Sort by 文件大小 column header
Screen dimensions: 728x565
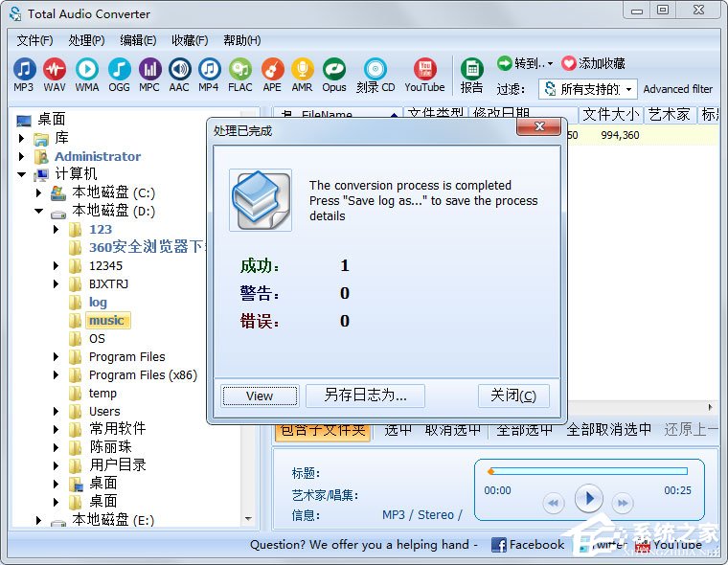[x=611, y=114]
